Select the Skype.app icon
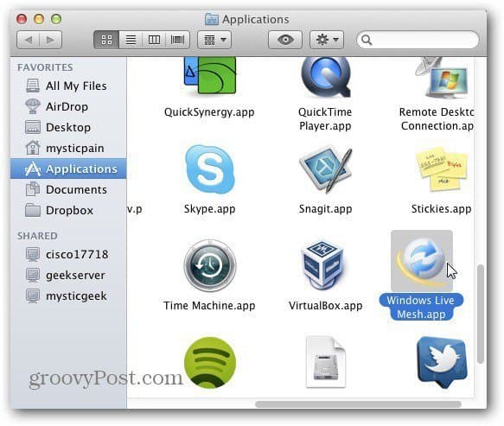This screenshot has width=504, height=426. point(210,169)
